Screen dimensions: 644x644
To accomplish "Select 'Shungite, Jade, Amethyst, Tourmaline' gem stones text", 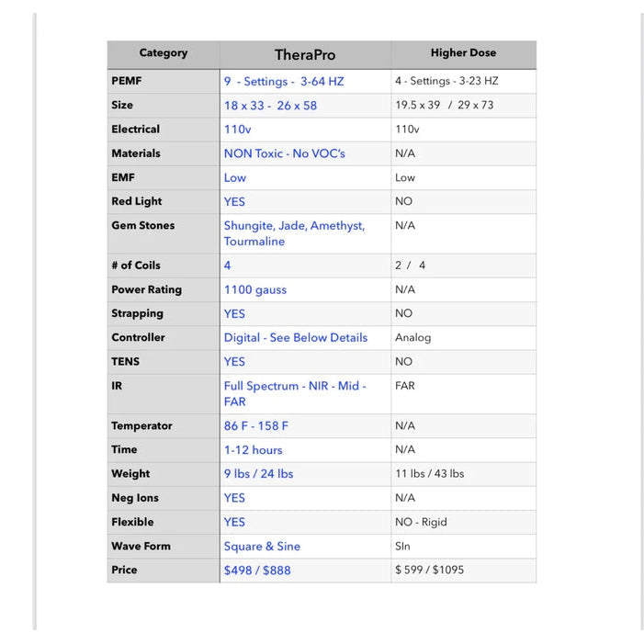I will pos(294,233).
